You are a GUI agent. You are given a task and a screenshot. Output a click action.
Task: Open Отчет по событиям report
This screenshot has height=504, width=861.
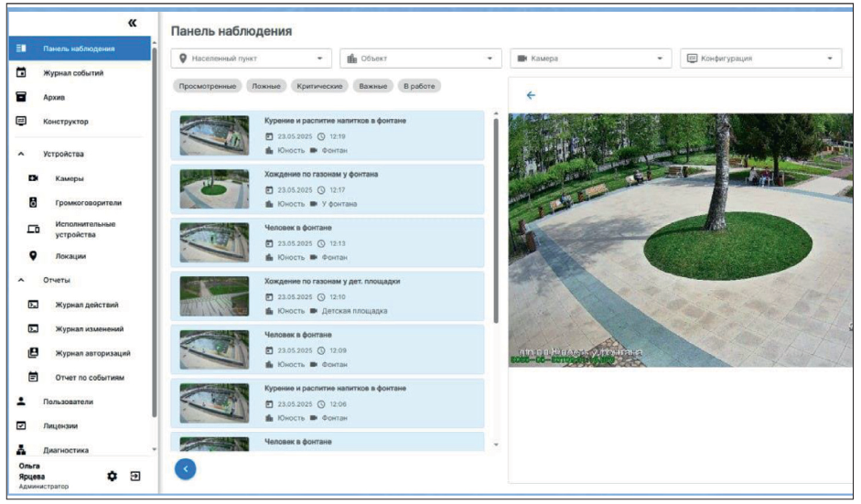pyautogui.click(x=89, y=377)
